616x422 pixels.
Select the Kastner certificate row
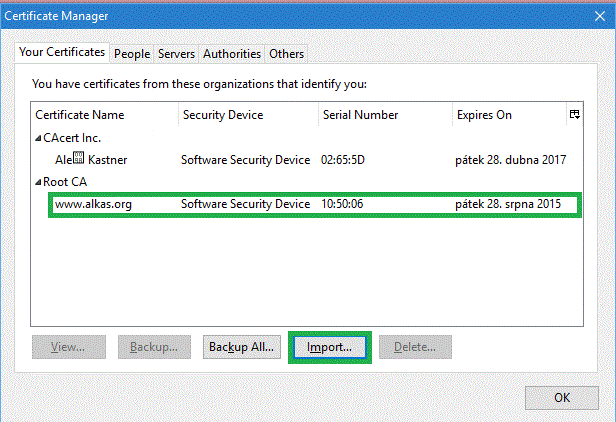pos(300,159)
